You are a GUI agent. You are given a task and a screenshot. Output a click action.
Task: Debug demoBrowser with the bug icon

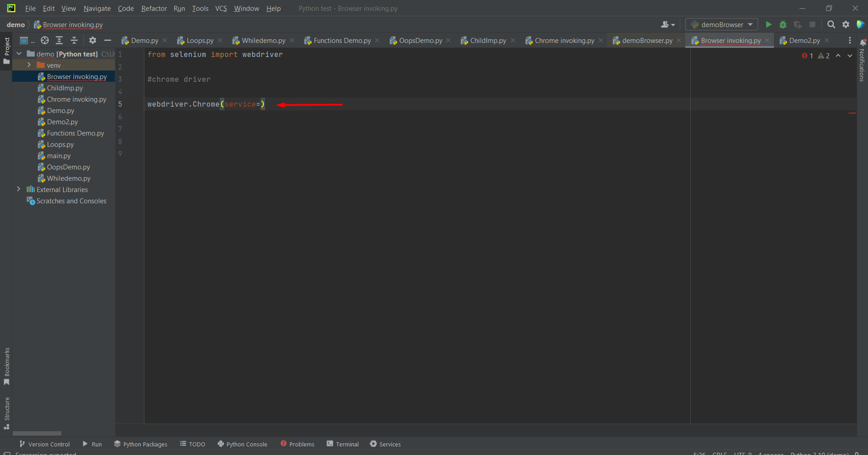pyautogui.click(x=783, y=24)
